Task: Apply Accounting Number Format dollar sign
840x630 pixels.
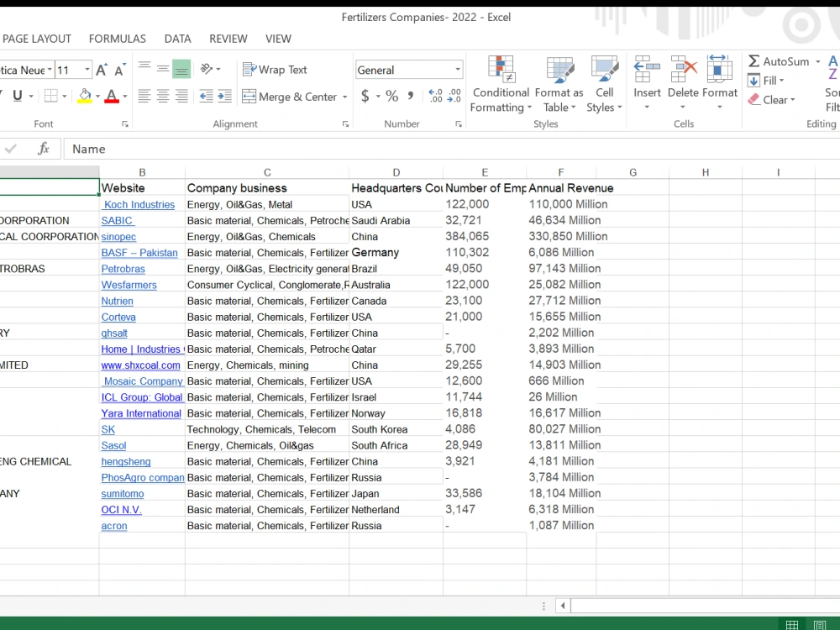Action: coord(365,97)
